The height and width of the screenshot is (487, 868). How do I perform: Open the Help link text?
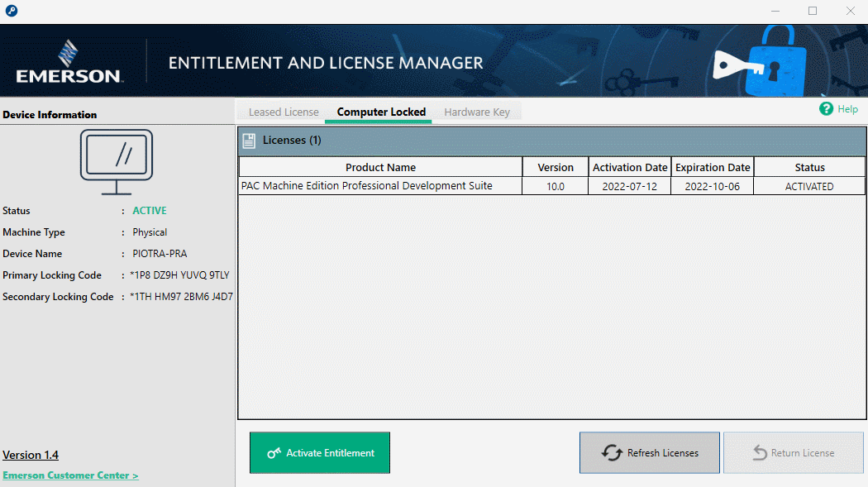[x=847, y=109]
